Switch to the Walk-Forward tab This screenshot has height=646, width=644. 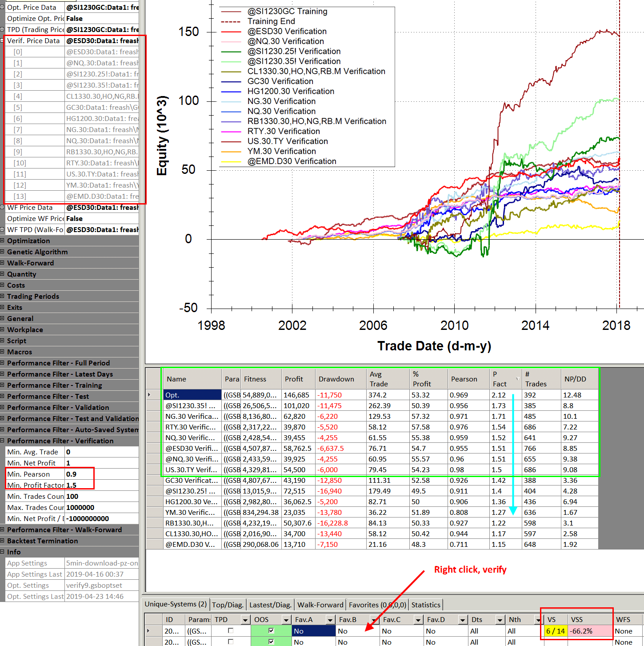[x=320, y=605]
